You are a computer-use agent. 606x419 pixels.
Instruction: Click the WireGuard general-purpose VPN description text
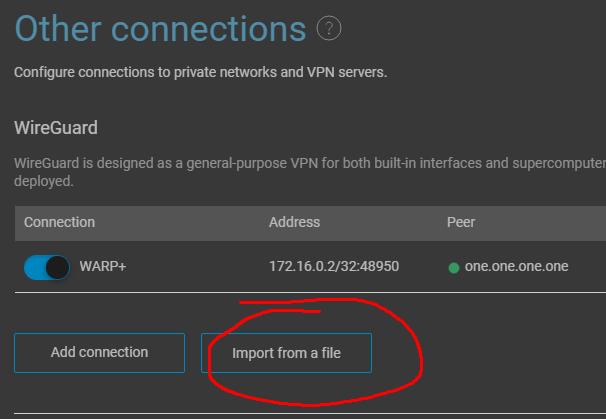pos(310,172)
